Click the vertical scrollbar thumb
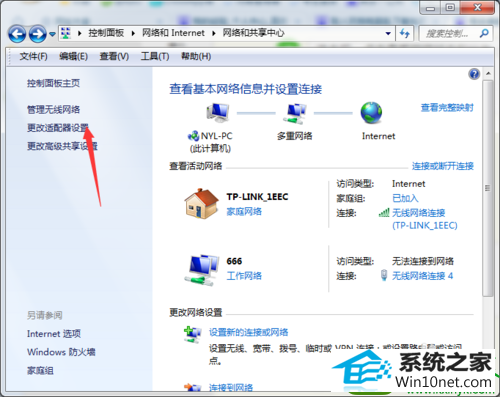This screenshot has height=397, width=500. pos(488,188)
